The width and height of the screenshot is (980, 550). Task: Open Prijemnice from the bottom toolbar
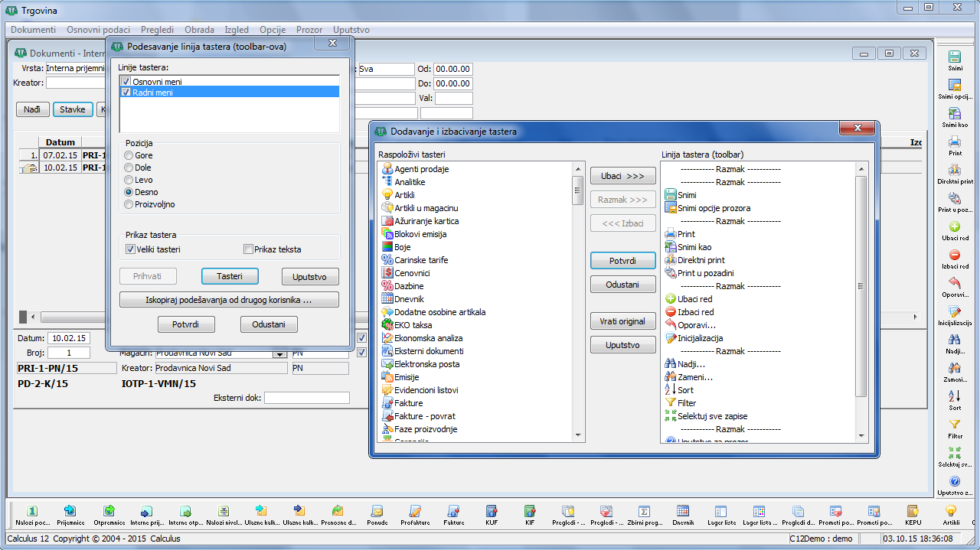(70, 511)
